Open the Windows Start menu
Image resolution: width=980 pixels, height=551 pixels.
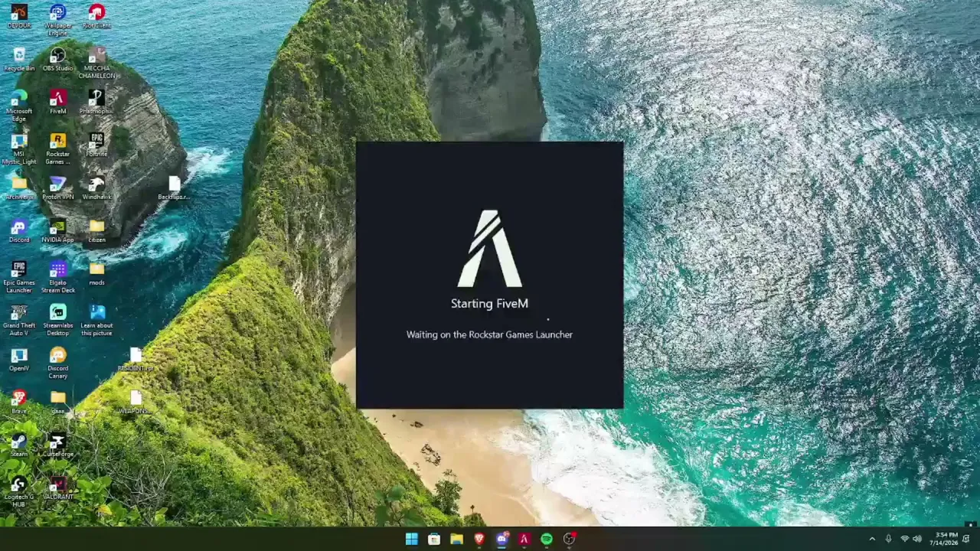pos(411,539)
